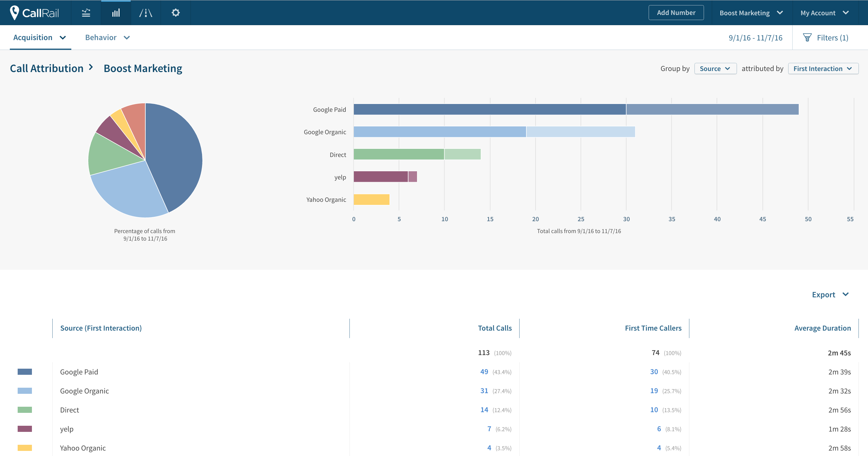Screen dimensions: 868x456
Task: Open the Acquisition tab menu
Action: point(40,37)
